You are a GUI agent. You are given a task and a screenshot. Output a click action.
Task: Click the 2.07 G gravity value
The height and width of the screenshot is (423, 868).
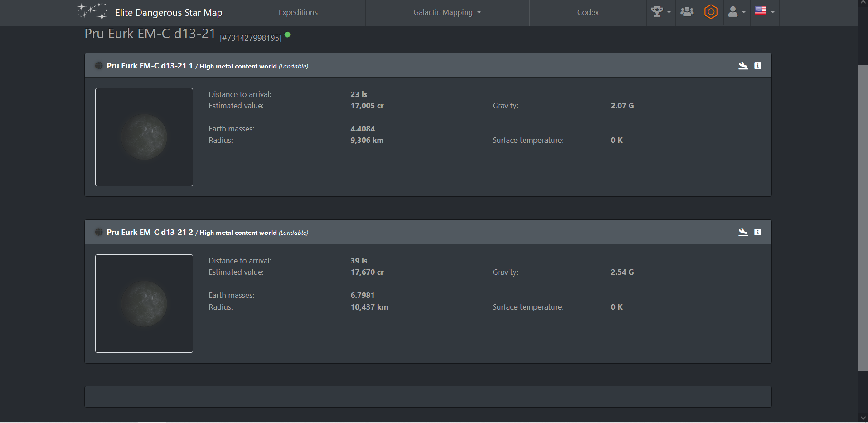pos(622,106)
